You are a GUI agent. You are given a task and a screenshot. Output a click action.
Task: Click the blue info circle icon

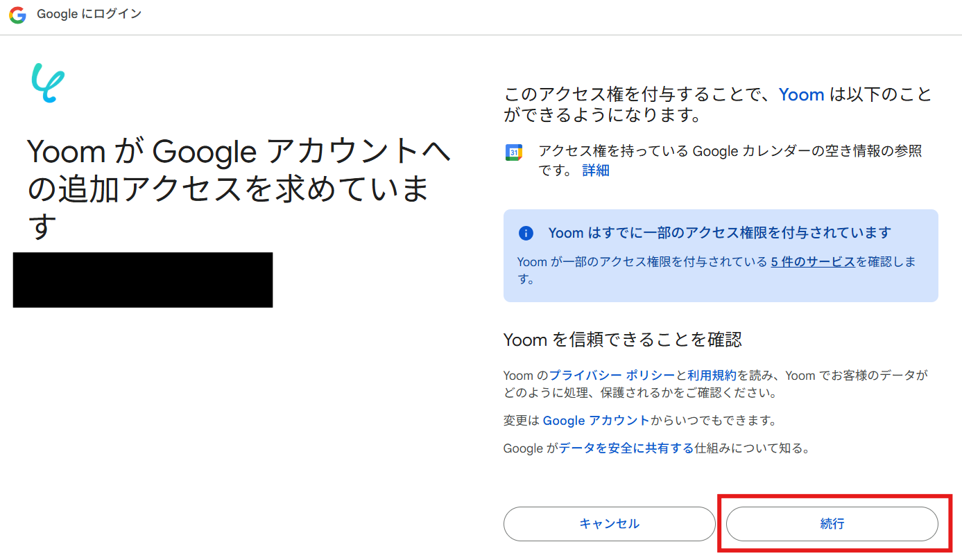526,233
